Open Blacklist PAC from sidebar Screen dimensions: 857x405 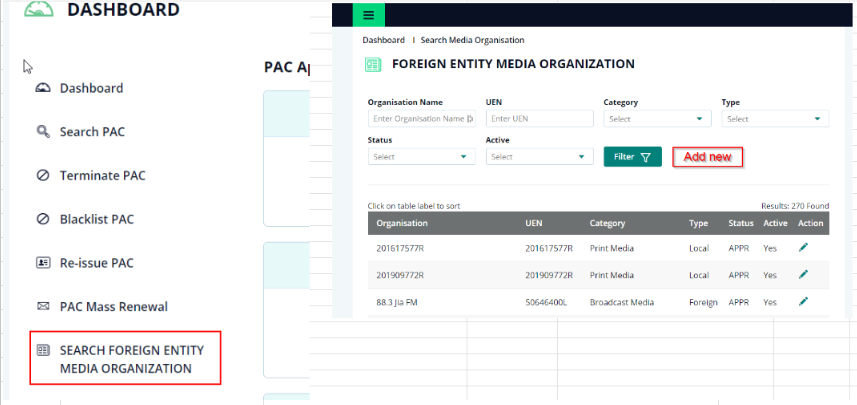[96, 219]
